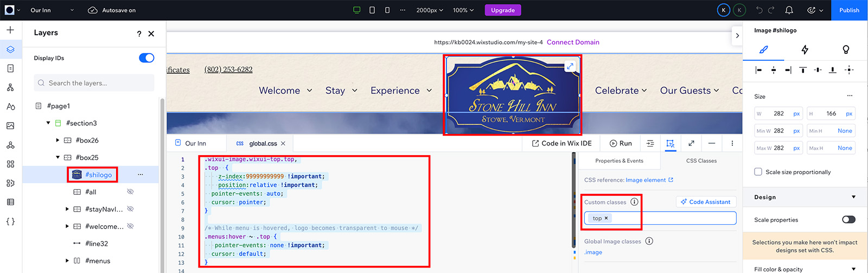Expand the Fill color & opacity section
The image size is (868, 273).
click(x=853, y=269)
